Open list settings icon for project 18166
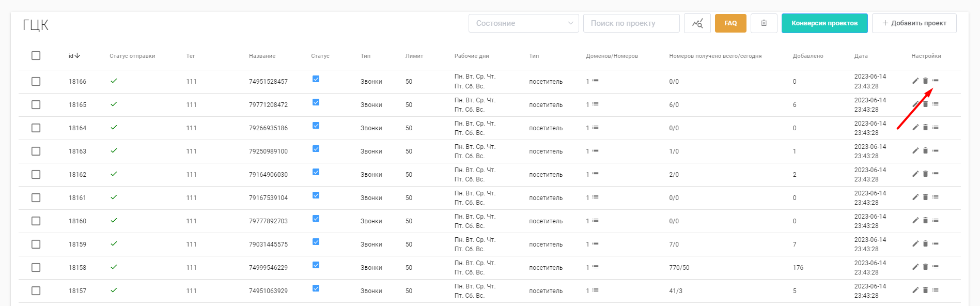This screenshot has height=306, width=980. [936, 81]
